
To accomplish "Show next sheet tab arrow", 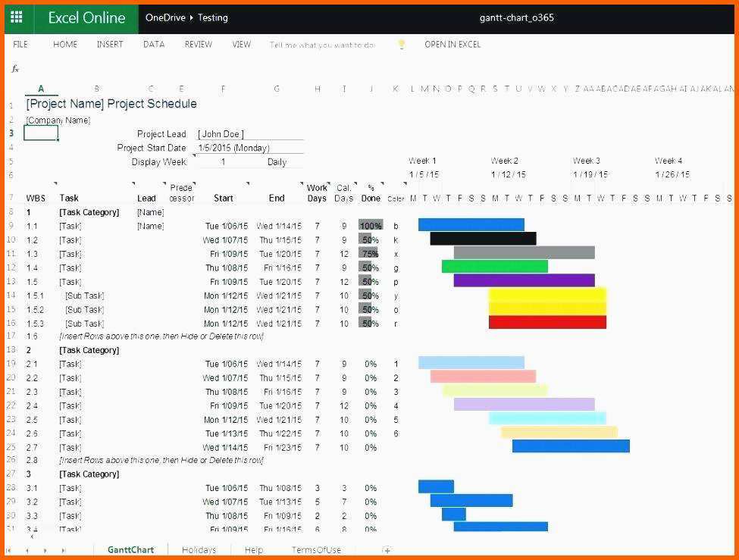I will pos(45,550).
